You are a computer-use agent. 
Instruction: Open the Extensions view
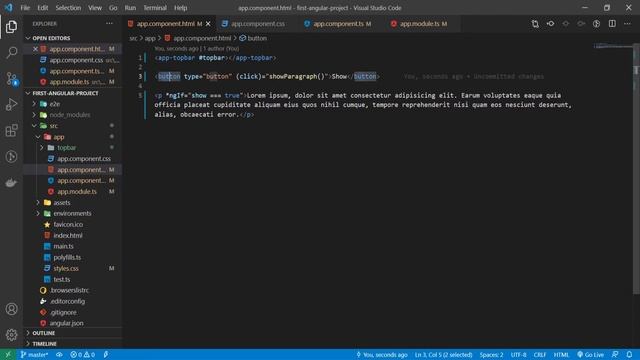coord(11,131)
